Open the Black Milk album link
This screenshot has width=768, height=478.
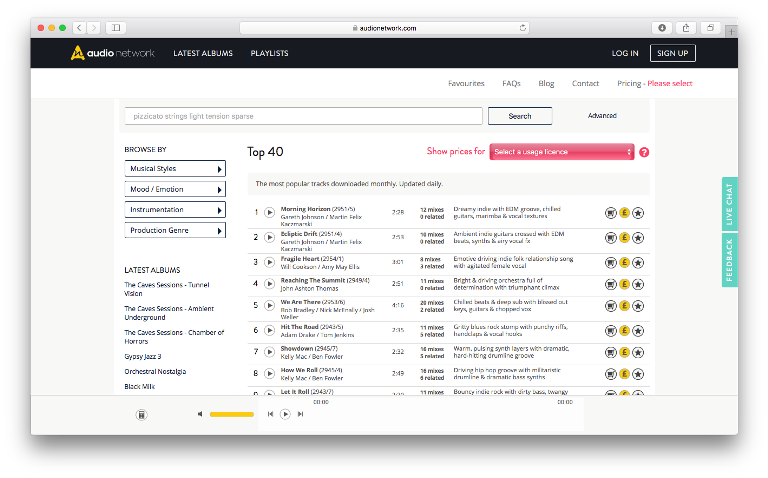tap(140, 386)
